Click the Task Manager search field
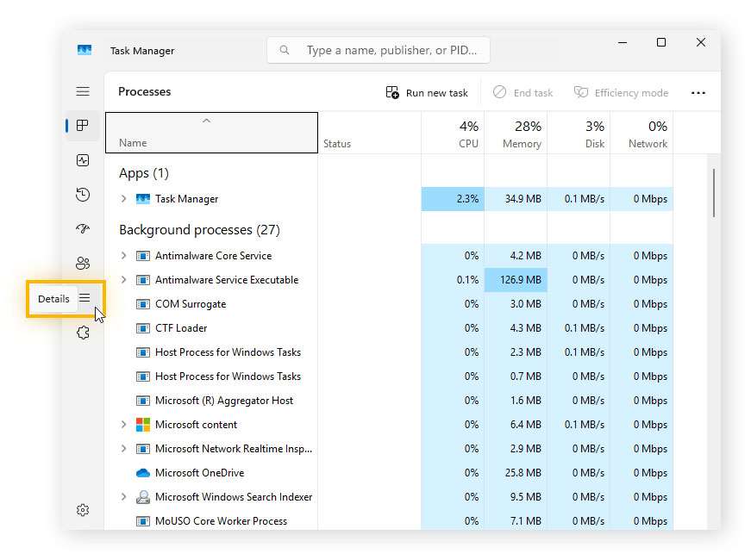751x560 pixels. pos(378,50)
